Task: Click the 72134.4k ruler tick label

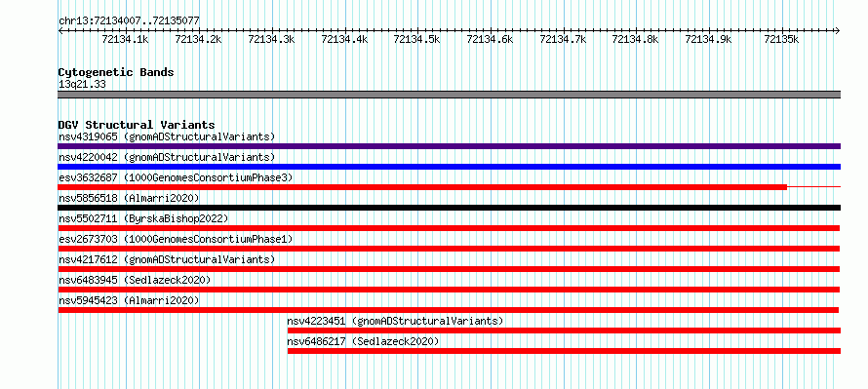Action: [x=345, y=39]
